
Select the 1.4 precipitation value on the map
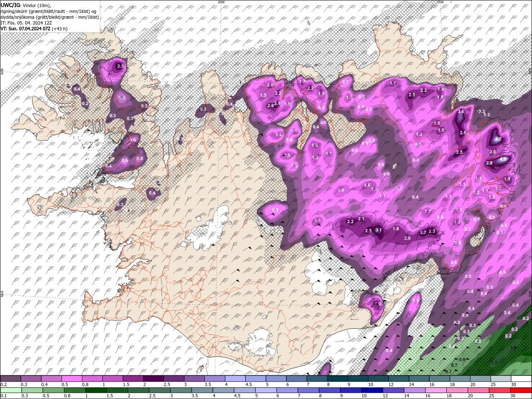[x=278, y=135]
